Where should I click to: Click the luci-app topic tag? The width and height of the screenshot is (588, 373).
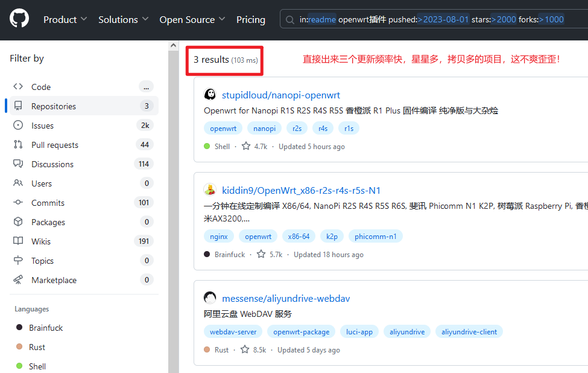click(359, 332)
